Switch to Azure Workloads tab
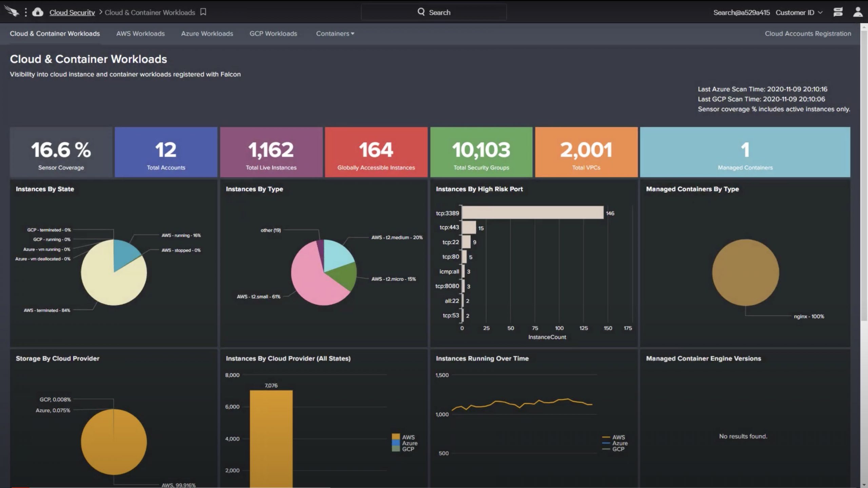The image size is (868, 488). [x=207, y=34]
